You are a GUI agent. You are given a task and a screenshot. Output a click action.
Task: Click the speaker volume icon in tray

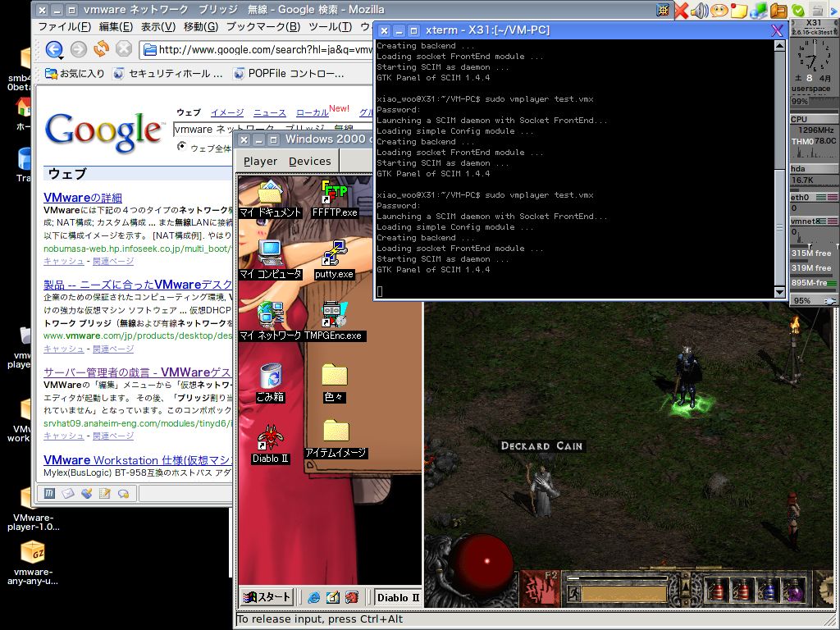(699, 11)
